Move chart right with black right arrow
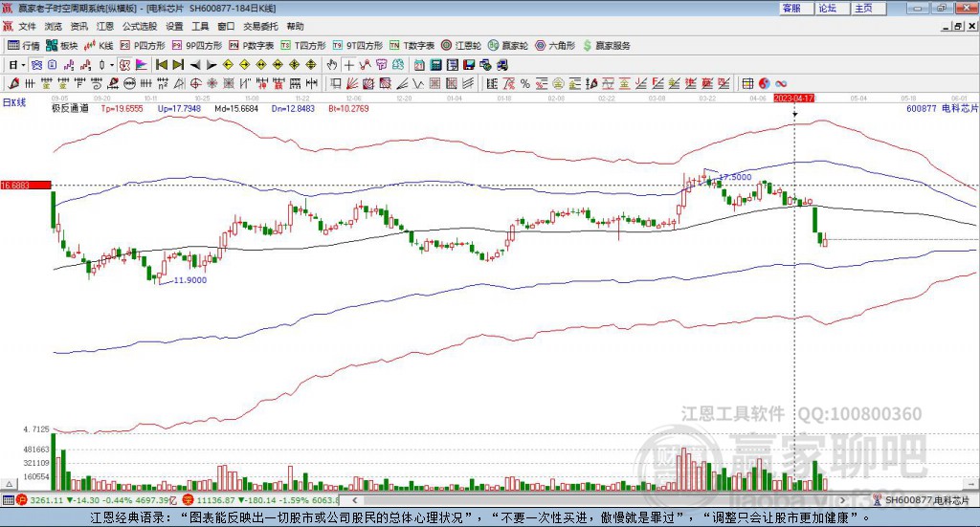This screenshot has height=527, width=980. (x=212, y=65)
